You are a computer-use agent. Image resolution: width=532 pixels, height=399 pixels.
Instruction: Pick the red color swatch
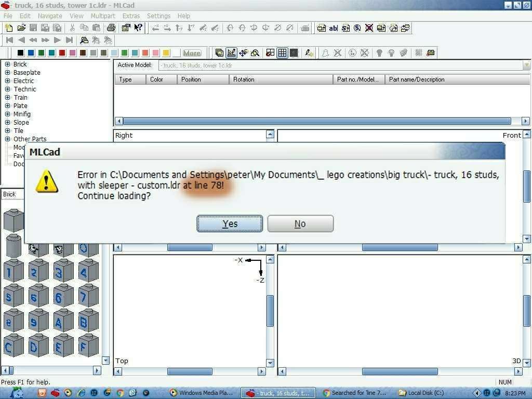tap(62, 53)
